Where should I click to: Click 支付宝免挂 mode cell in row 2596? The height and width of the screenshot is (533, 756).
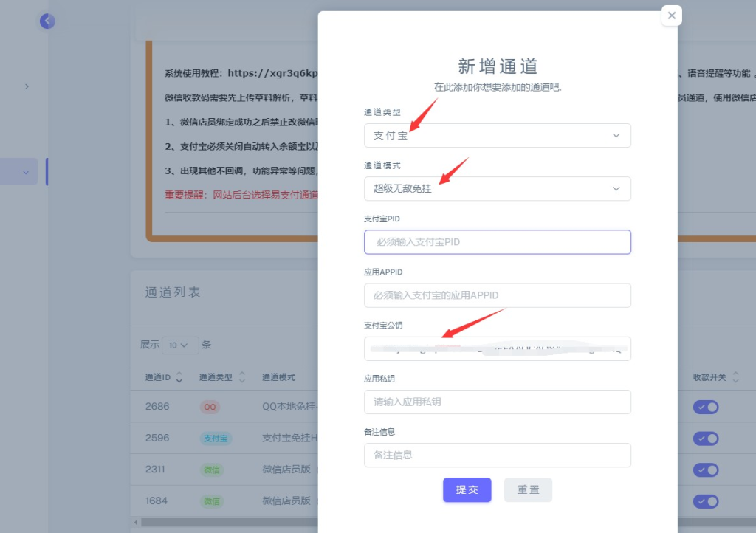(x=289, y=438)
